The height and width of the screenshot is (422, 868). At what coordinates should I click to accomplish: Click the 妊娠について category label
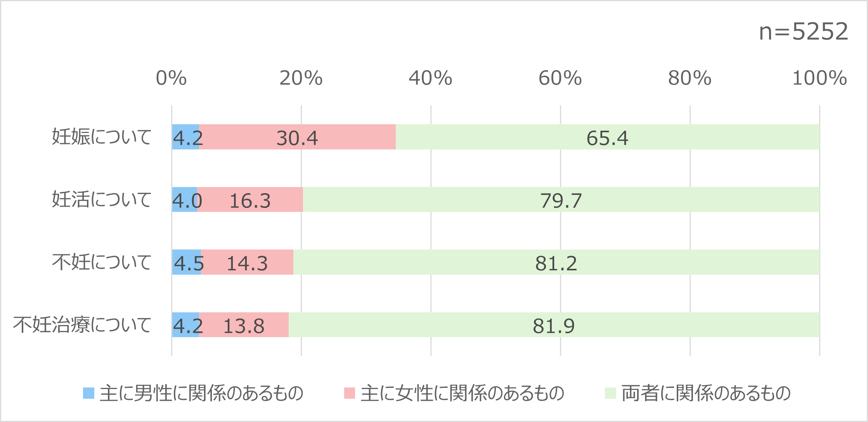tap(102, 137)
